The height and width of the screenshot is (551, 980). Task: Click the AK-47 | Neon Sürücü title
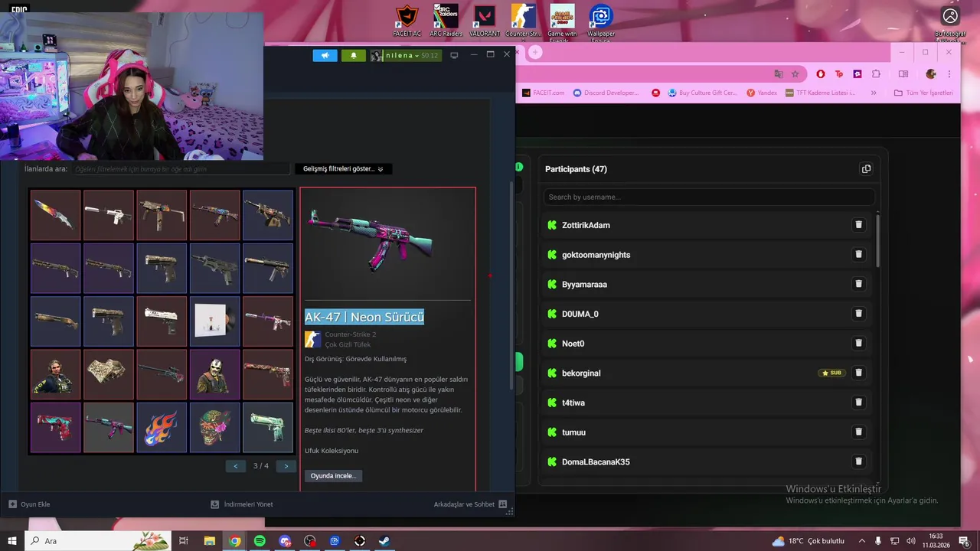tap(364, 317)
